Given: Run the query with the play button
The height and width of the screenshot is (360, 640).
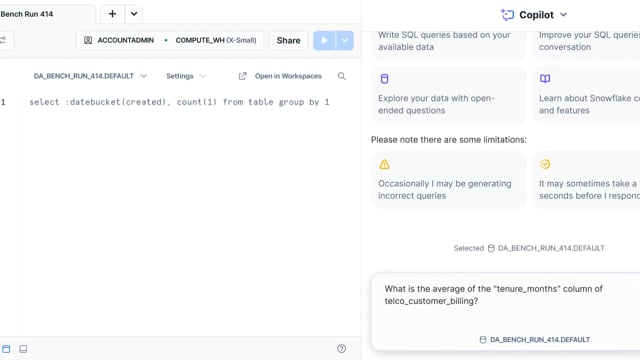Looking at the screenshot, I should (x=324, y=40).
